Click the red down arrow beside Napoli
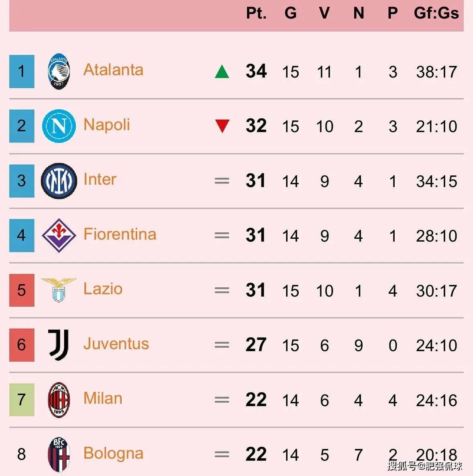The width and height of the screenshot is (473, 476). [x=222, y=126]
